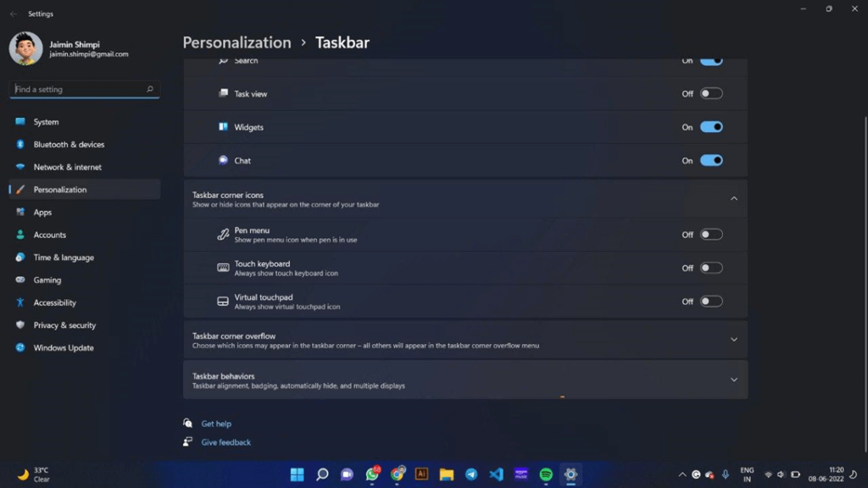The image size is (868, 488).
Task: Click the Get help link
Action: point(216,424)
